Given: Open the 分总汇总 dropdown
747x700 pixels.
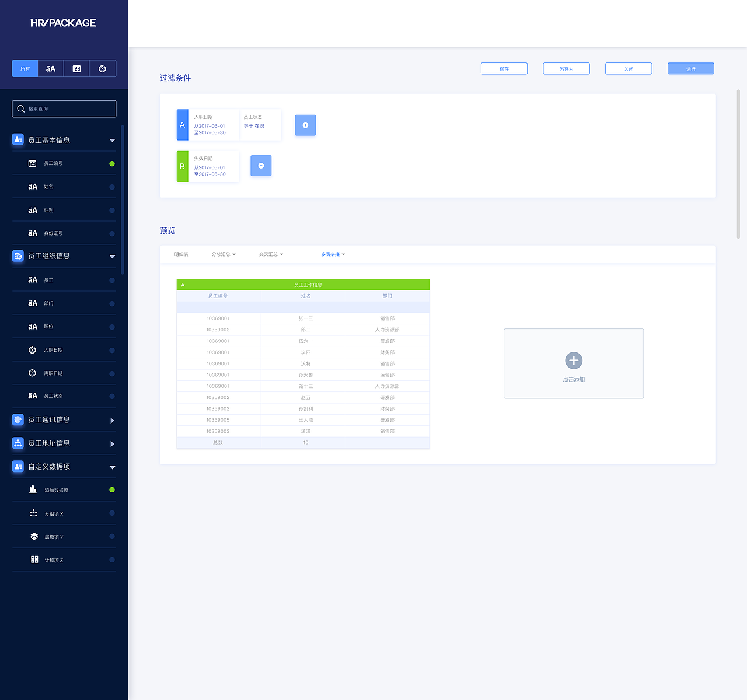Looking at the screenshot, I should [x=224, y=254].
